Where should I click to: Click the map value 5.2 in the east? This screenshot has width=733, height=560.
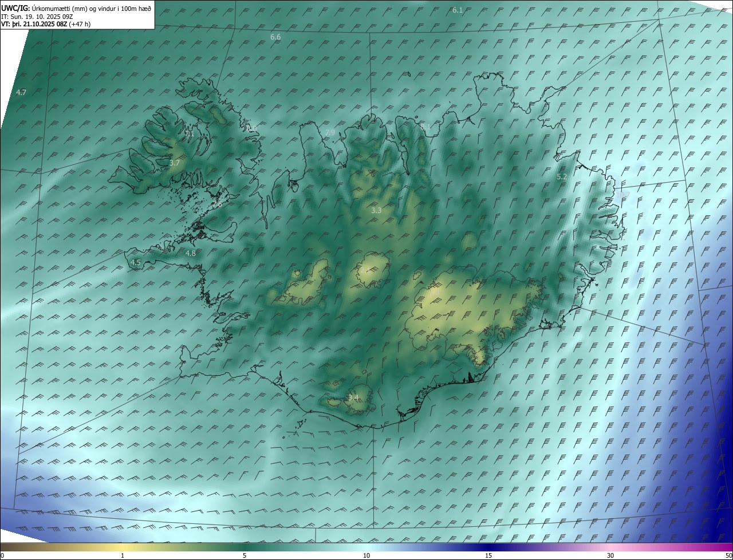coord(562,177)
